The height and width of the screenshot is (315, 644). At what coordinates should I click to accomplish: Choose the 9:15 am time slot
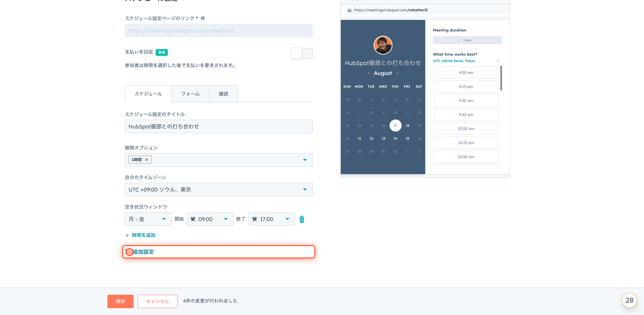pos(466,87)
